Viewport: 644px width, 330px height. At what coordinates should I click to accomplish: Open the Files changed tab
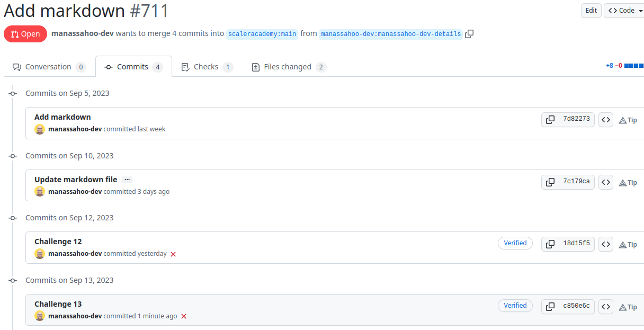pyautogui.click(x=288, y=66)
